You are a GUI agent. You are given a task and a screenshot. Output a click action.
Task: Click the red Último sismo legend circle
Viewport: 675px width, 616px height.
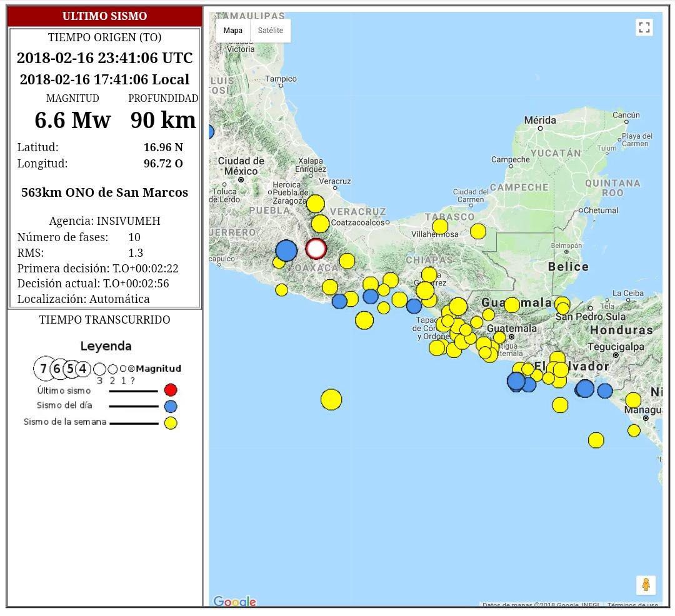(171, 390)
